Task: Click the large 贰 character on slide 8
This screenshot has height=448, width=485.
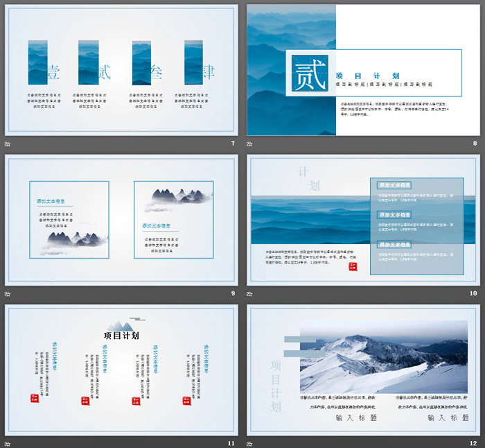Action: 309,74
